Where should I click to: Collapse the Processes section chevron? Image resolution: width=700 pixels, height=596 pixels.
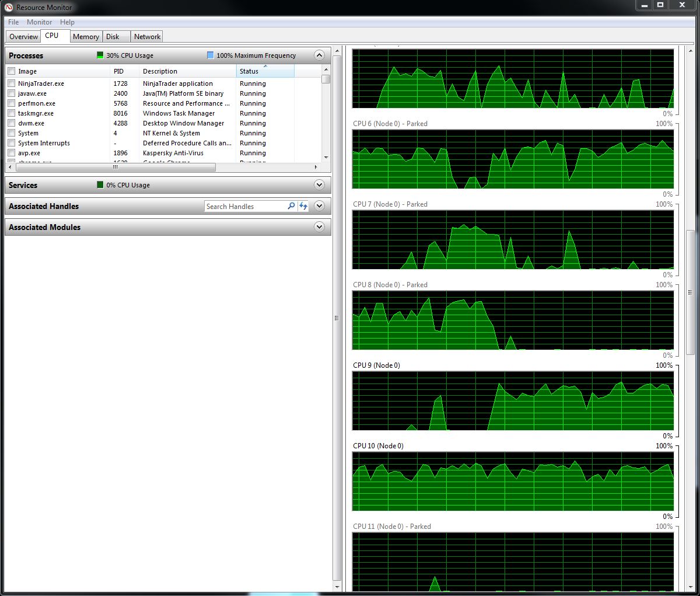[x=319, y=55]
